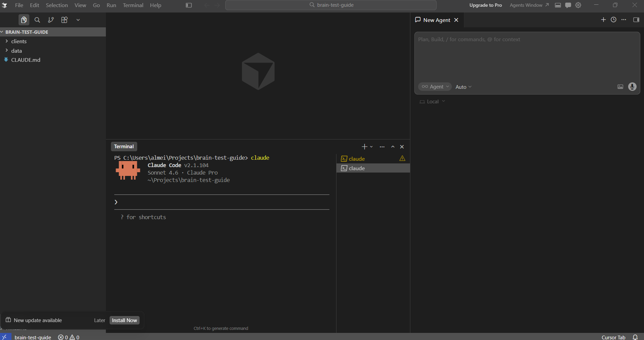Click Later on the update notification

99,320
